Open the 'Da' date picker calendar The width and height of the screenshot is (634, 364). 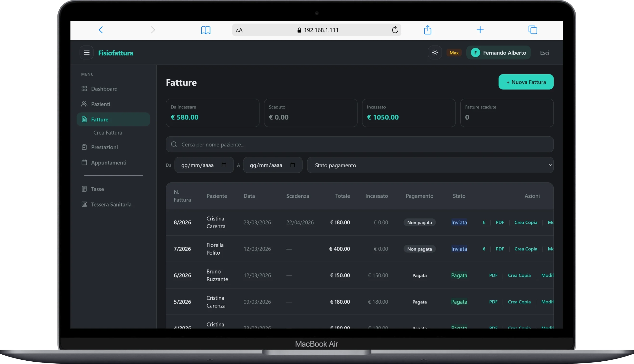pyautogui.click(x=224, y=165)
